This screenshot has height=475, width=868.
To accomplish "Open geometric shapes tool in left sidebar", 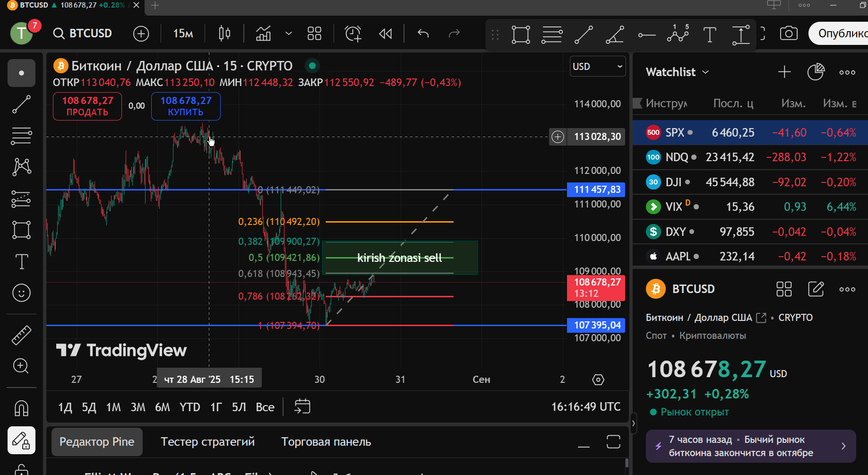I will click(21, 230).
